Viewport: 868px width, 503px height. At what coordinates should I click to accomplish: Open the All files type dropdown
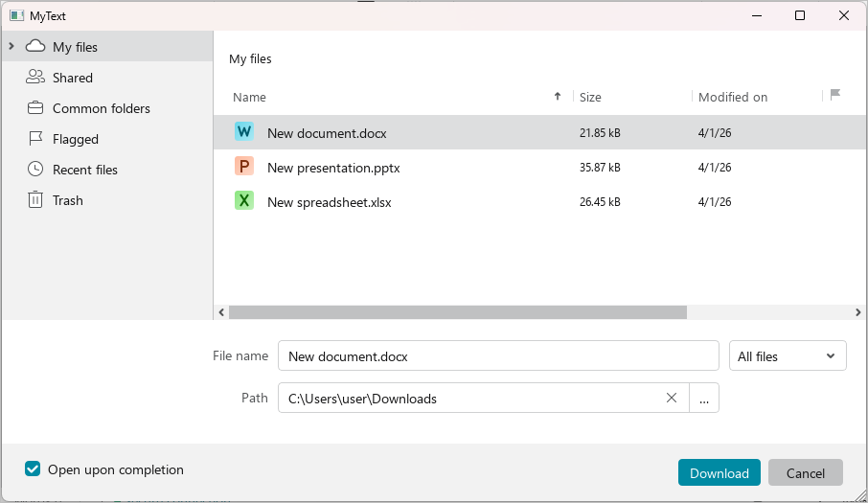[x=788, y=355]
